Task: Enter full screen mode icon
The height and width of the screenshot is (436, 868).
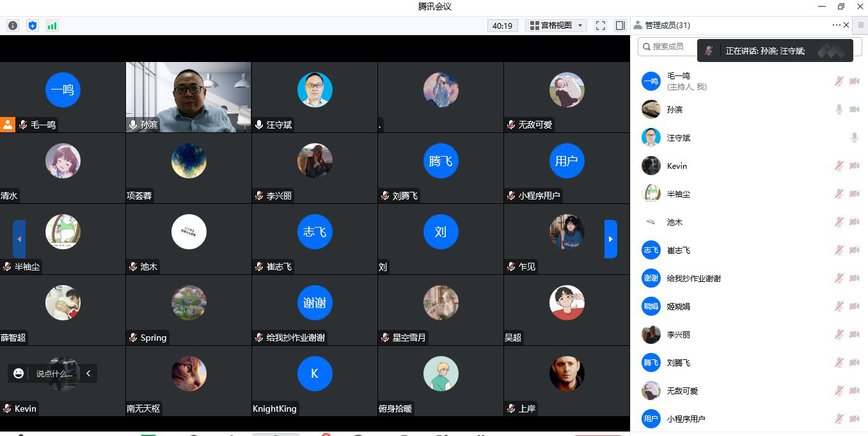Action: (x=601, y=26)
